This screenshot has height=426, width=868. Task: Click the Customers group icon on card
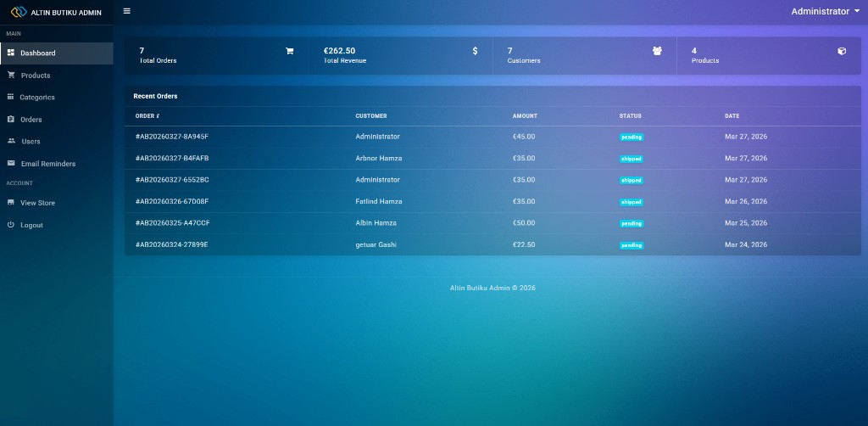pos(657,51)
